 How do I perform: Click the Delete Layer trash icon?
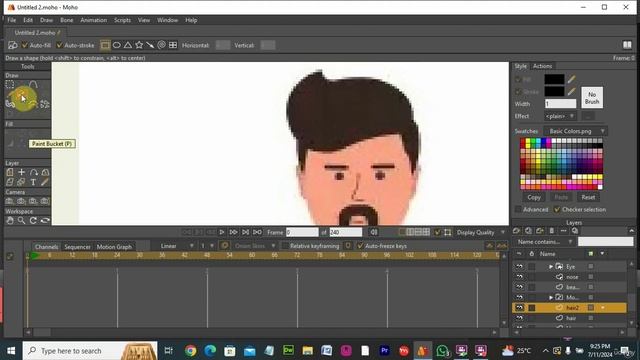coord(552,231)
